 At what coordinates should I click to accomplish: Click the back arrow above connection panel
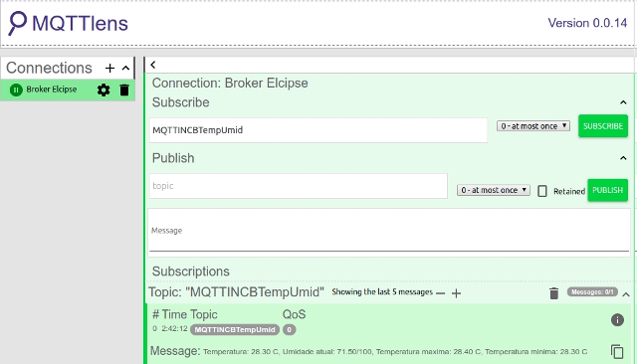pyautogui.click(x=153, y=65)
